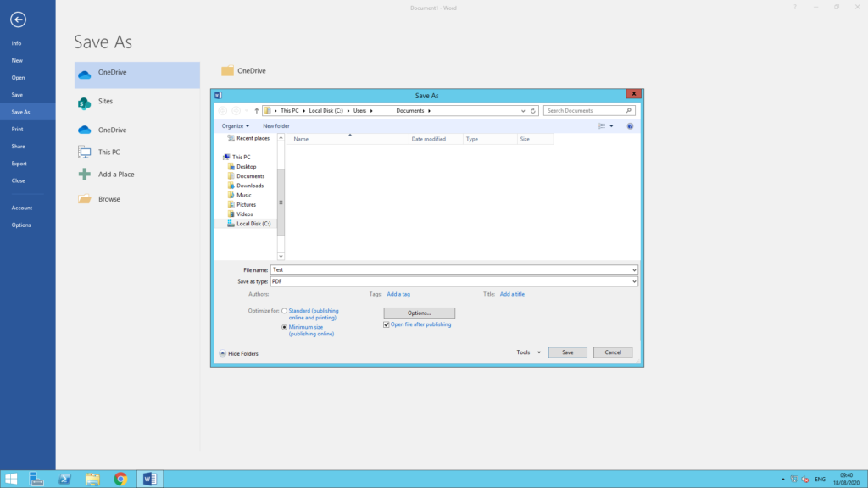Select Downloads in navigation tree
This screenshot has height=488, width=868.
point(250,186)
